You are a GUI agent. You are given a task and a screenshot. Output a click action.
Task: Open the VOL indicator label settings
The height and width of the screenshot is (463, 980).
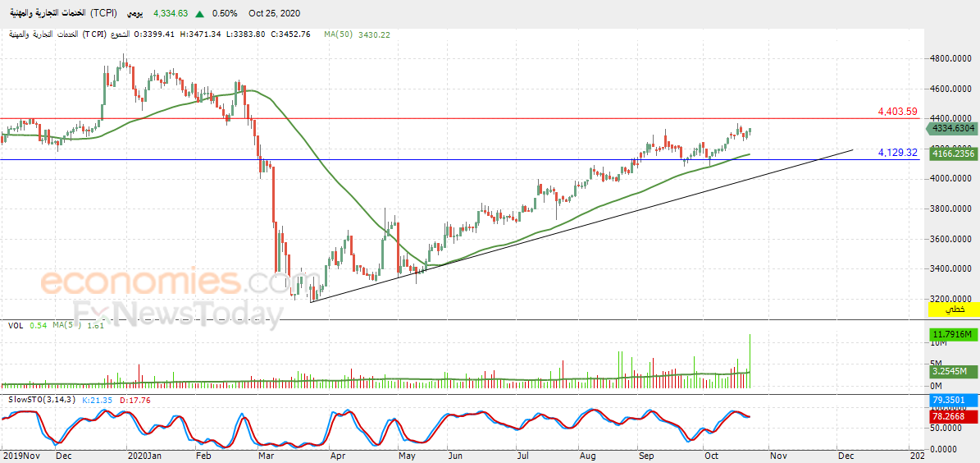point(15,325)
